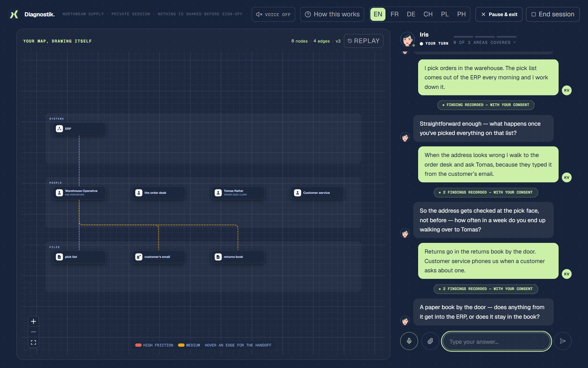The height and width of the screenshot is (368, 588).
Task: Toggle the Voice Off button
Action: (273, 14)
